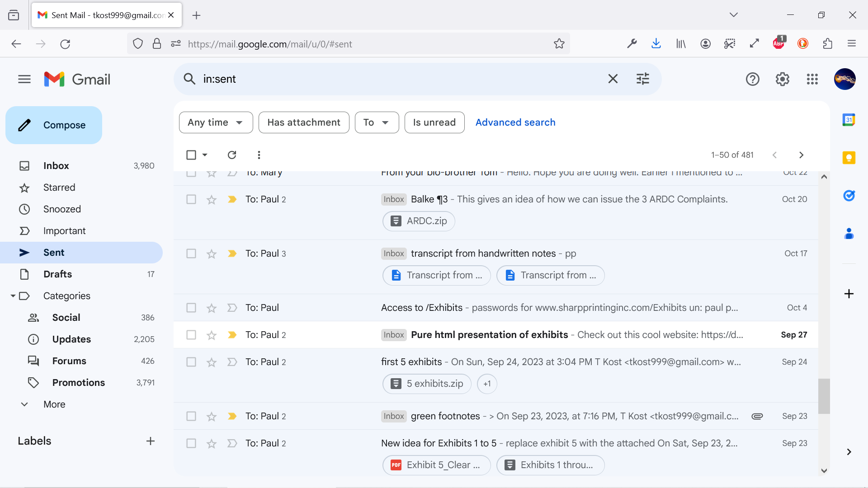Expand the More section in sidebar
The image size is (868, 488).
[54, 404]
